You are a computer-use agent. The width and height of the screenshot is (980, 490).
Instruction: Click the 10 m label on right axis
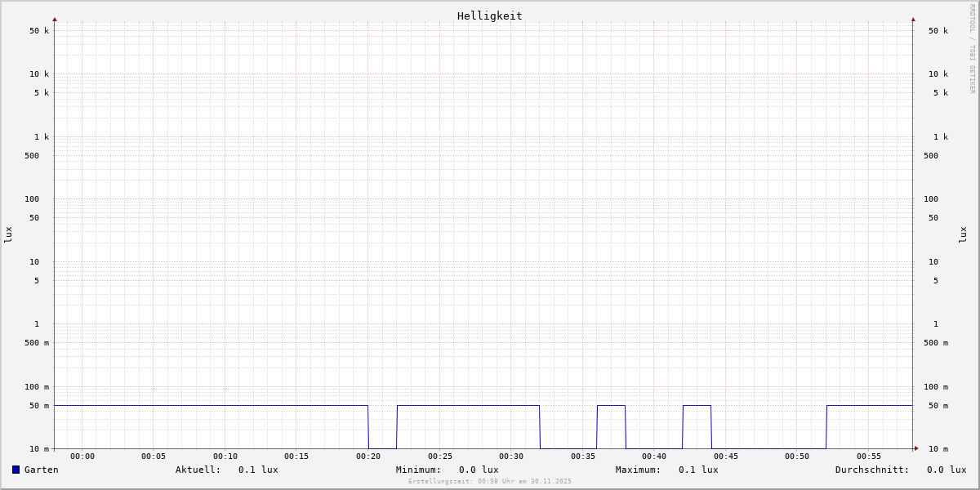(x=938, y=449)
